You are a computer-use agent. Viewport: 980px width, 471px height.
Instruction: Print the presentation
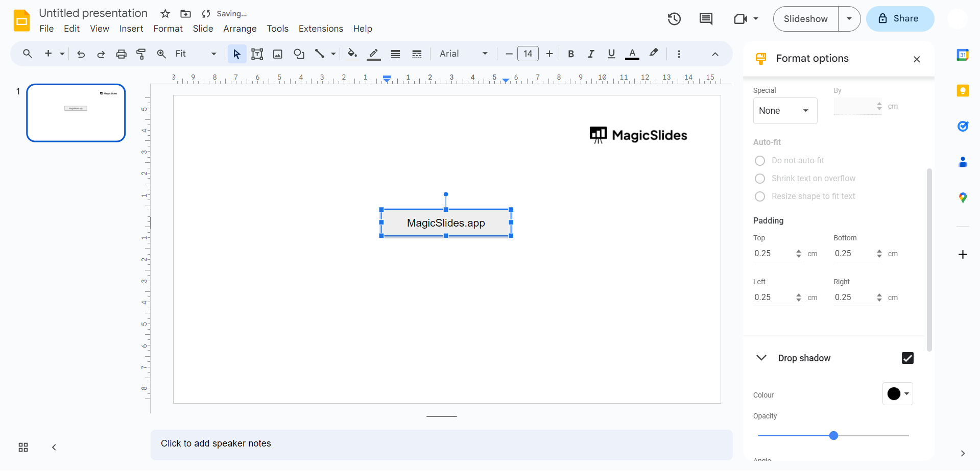(121, 54)
